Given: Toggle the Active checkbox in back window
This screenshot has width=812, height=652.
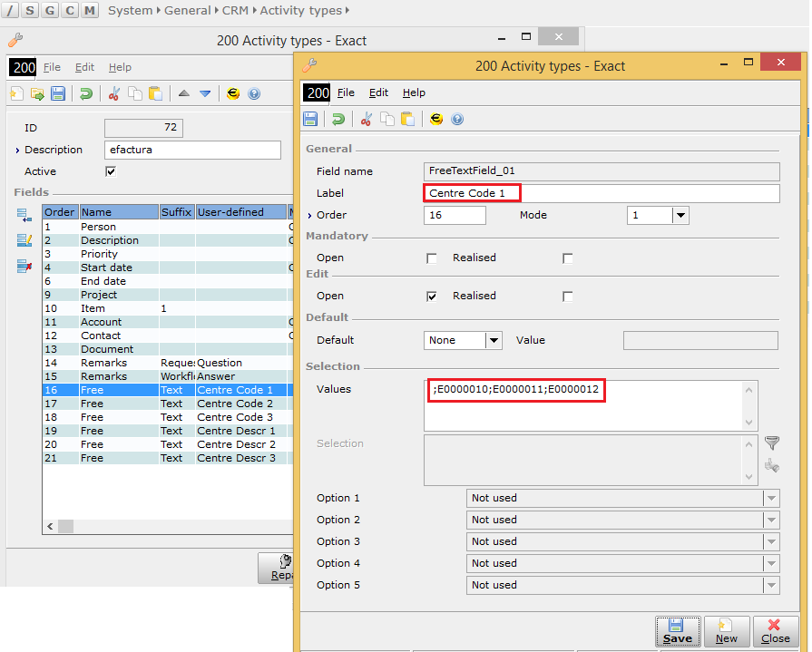Looking at the screenshot, I should (111, 171).
